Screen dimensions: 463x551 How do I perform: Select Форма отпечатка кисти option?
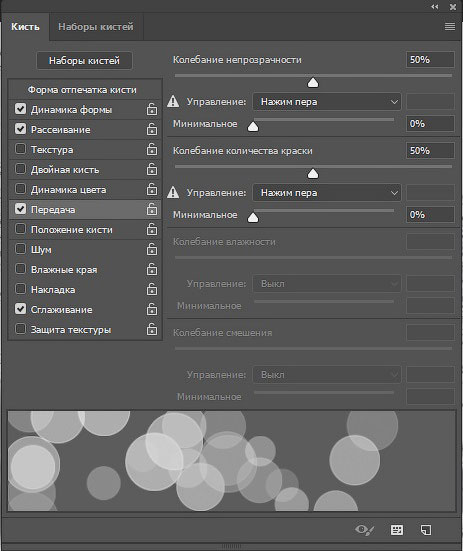82,90
